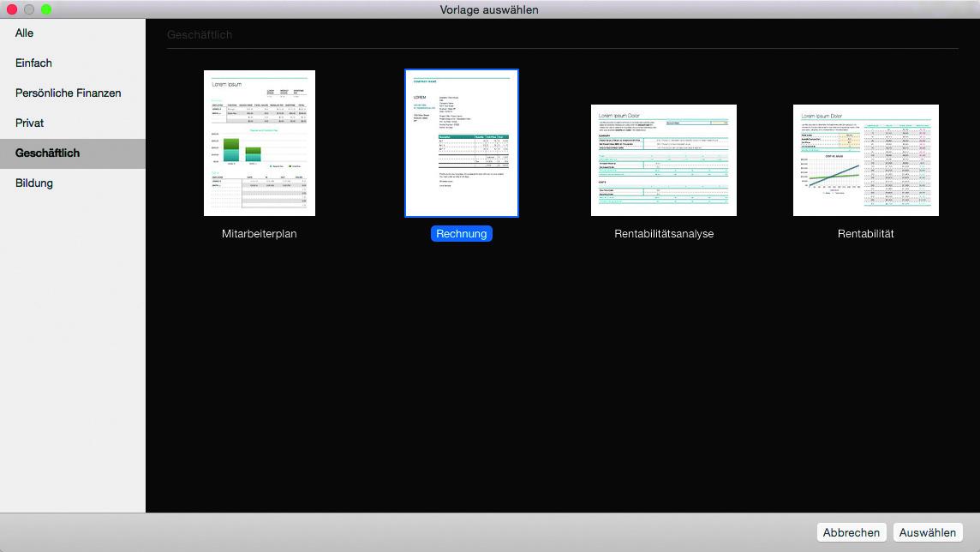
Task: Click the Rentabilität caption text
Action: (865, 234)
